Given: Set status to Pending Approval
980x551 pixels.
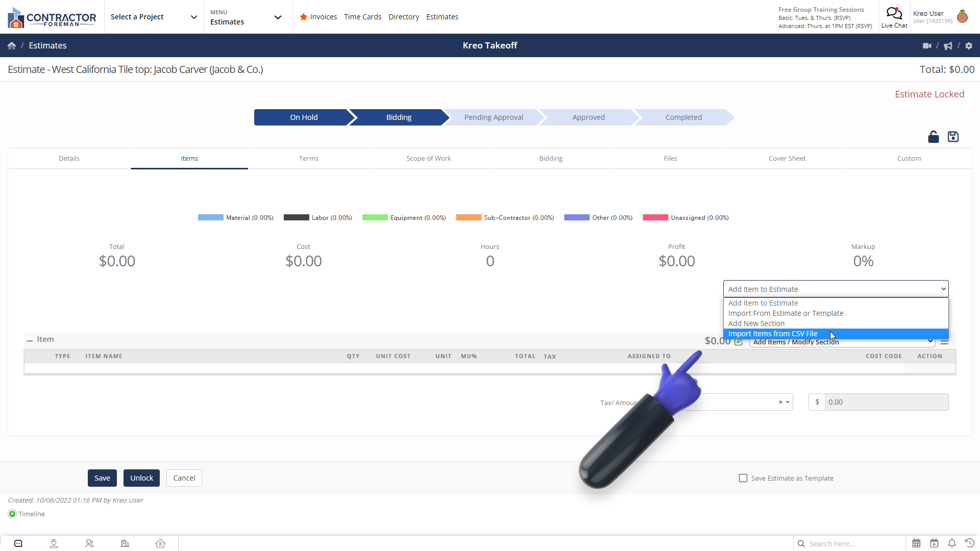Looking at the screenshot, I should coord(493,117).
